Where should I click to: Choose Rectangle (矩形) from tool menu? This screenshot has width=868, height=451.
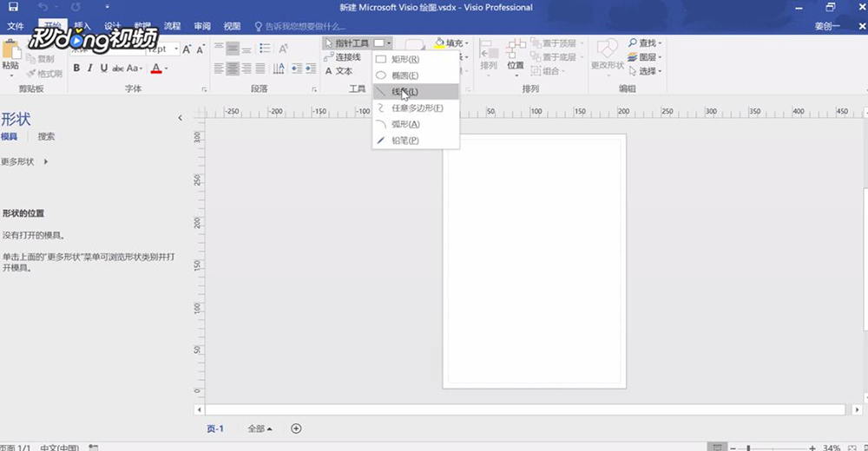click(x=416, y=59)
